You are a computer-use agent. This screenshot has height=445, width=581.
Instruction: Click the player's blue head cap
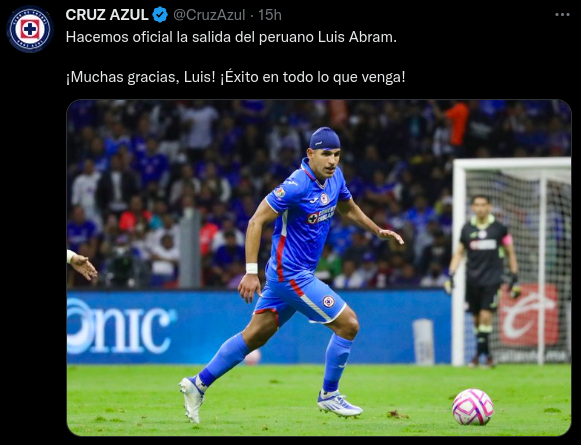325,138
